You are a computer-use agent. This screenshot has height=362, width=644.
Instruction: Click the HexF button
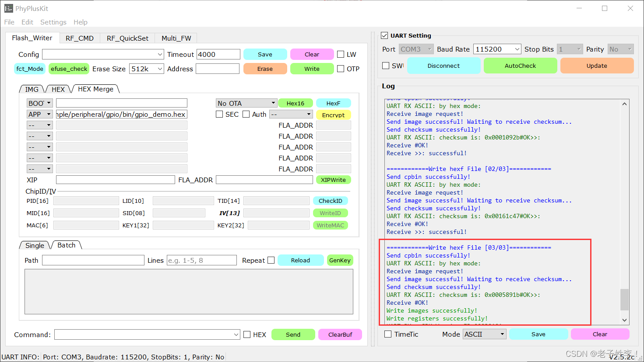(x=333, y=103)
